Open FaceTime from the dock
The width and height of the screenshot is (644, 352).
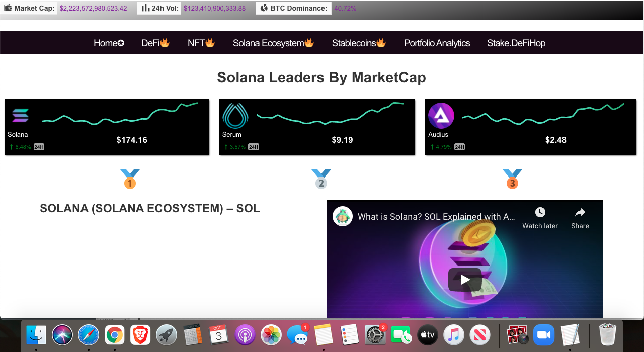[x=401, y=335]
